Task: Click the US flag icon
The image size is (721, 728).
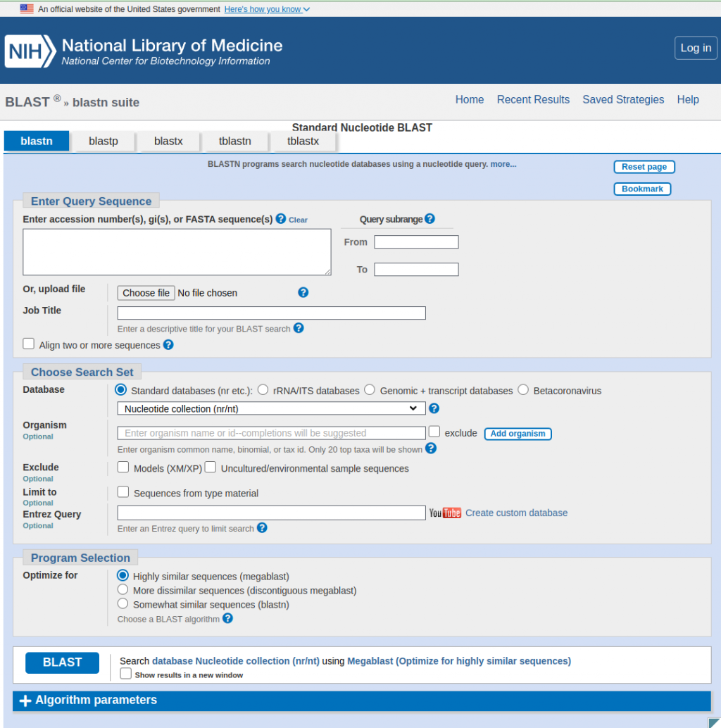Action: click(x=27, y=8)
